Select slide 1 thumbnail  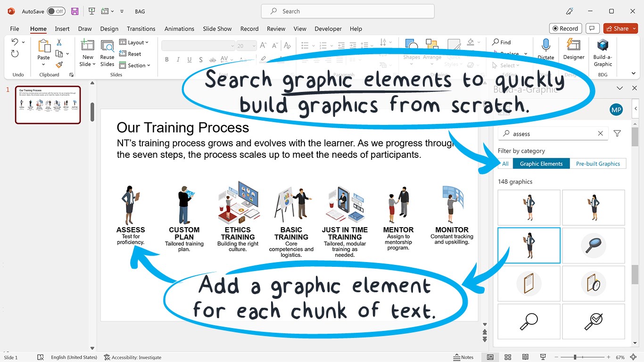coord(48,105)
